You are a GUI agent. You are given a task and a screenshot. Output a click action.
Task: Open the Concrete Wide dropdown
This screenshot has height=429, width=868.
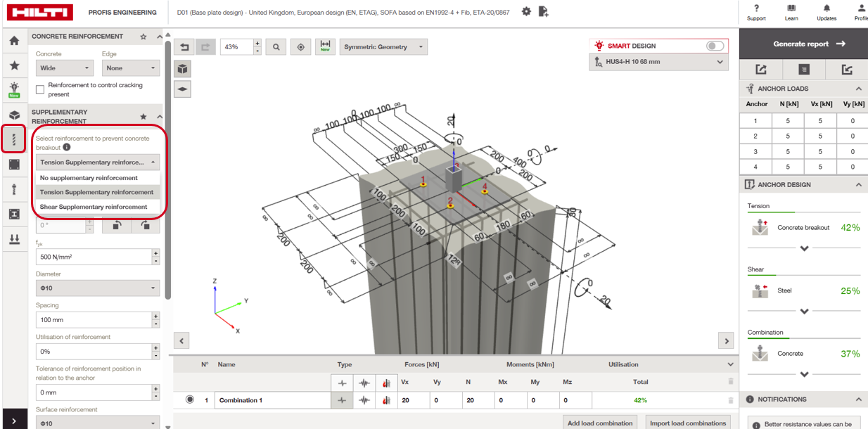(65, 68)
